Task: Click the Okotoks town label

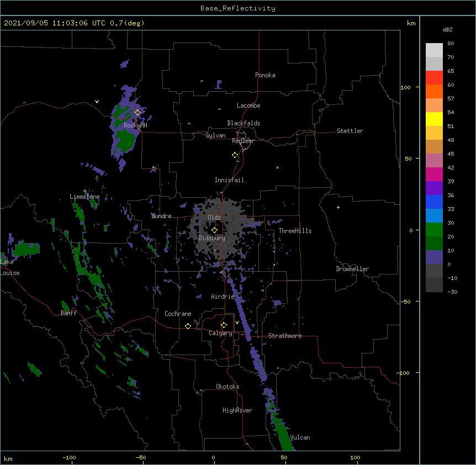Action: (228, 387)
